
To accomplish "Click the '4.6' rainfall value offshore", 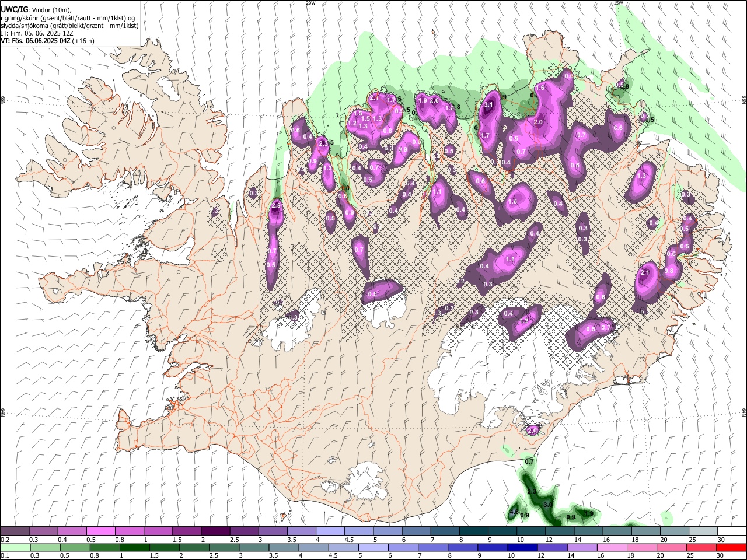I will [x=514, y=512].
